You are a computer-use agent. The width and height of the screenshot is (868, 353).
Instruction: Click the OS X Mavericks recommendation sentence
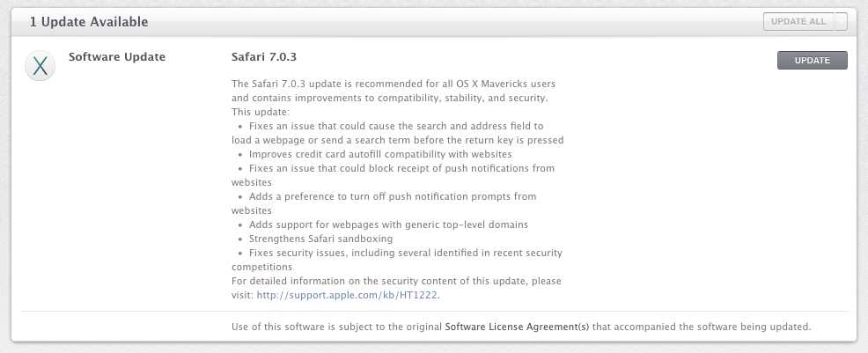click(393, 84)
